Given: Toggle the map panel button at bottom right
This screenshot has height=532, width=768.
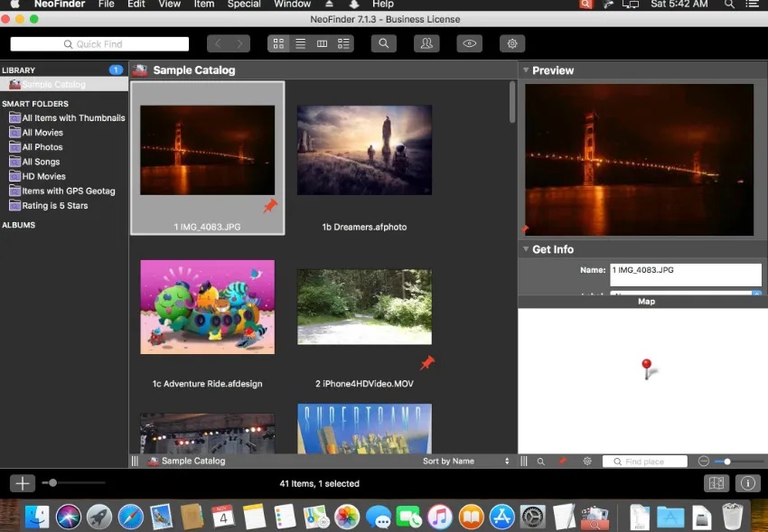Looking at the screenshot, I should click(716, 483).
